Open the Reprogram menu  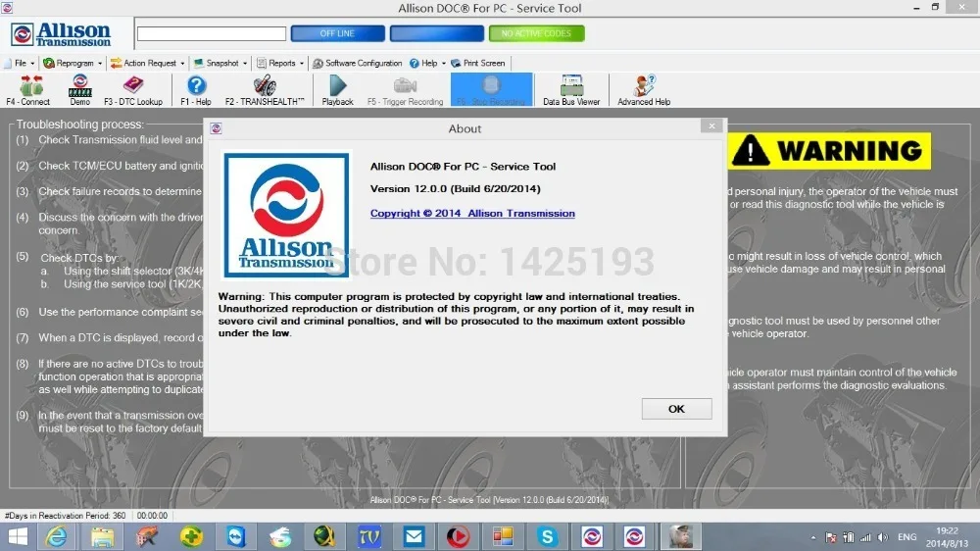click(74, 63)
